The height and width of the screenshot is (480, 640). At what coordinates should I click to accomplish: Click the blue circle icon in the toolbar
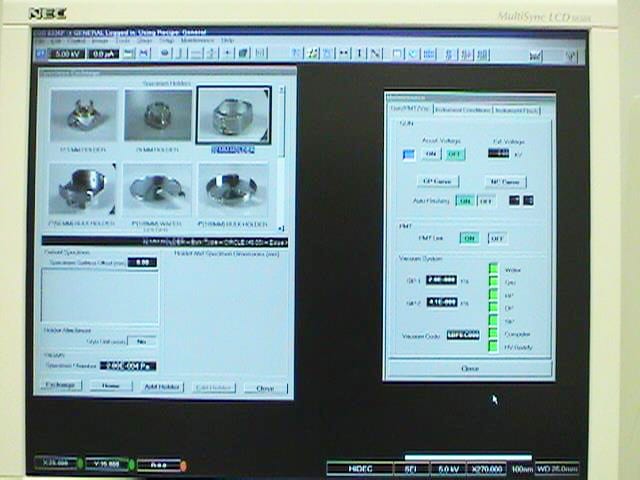pyautogui.click(x=413, y=53)
